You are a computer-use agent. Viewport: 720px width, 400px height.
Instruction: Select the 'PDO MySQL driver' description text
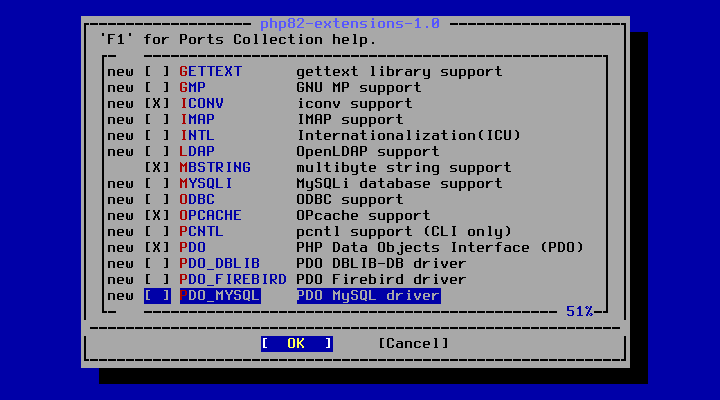coord(368,296)
